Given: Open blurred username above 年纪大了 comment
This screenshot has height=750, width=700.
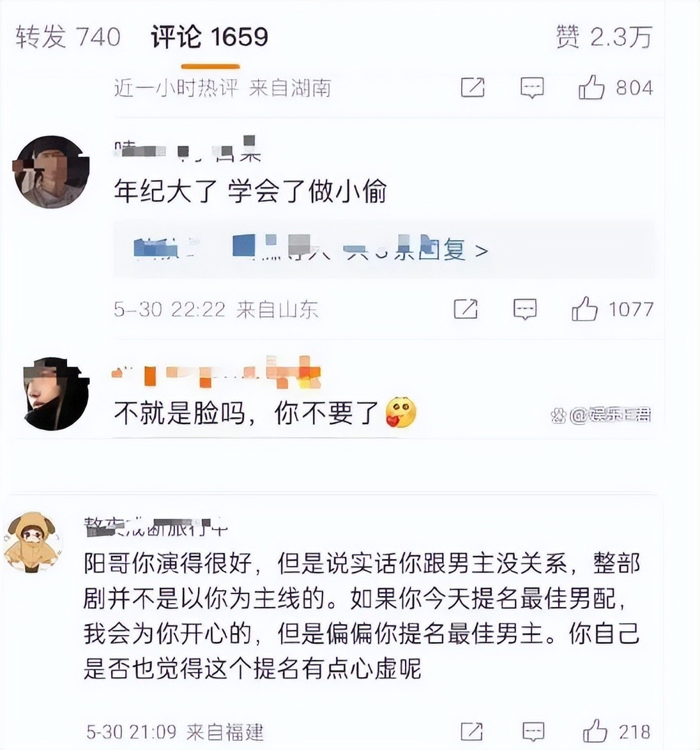Looking at the screenshot, I should [x=187, y=149].
